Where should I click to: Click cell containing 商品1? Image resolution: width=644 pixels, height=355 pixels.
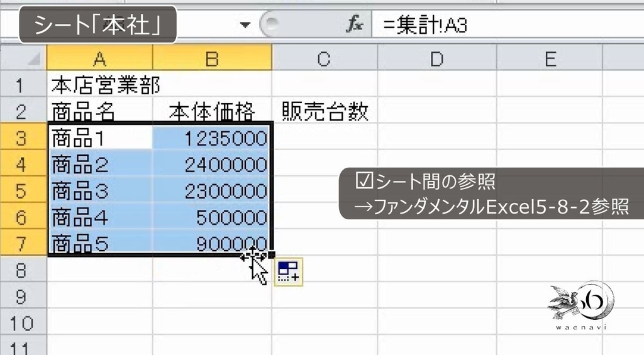click(100, 137)
